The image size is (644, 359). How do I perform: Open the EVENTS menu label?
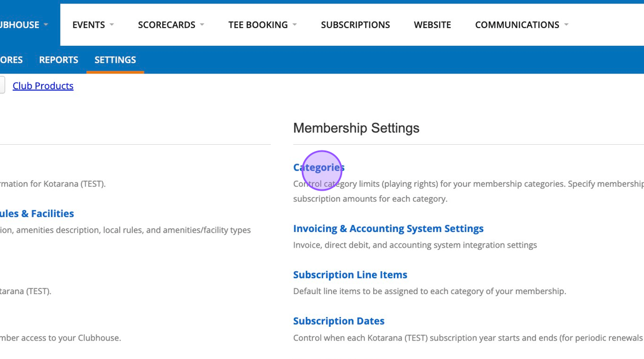(89, 25)
